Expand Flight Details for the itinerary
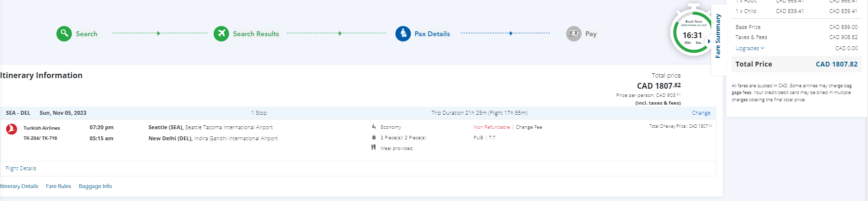 point(21,168)
